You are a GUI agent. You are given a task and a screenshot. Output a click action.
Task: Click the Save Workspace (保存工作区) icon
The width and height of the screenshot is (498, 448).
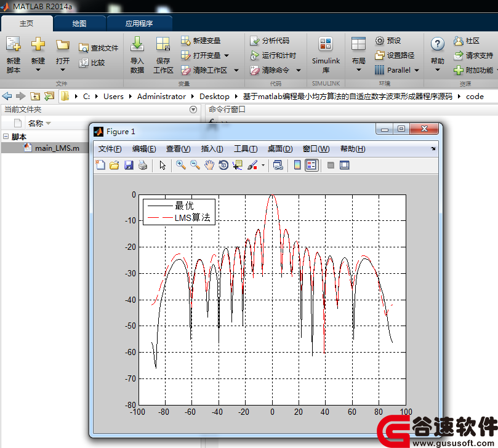coord(163,44)
